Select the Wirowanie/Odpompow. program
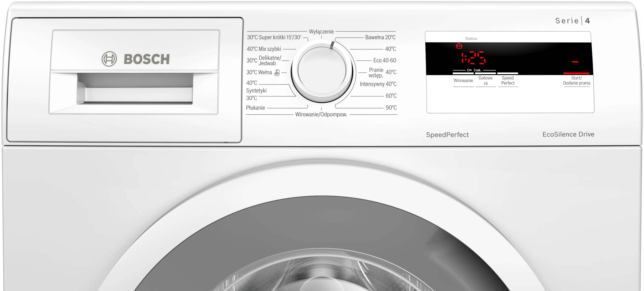Image resolution: width=644 pixels, height=291 pixels. click(x=321, y=115)
